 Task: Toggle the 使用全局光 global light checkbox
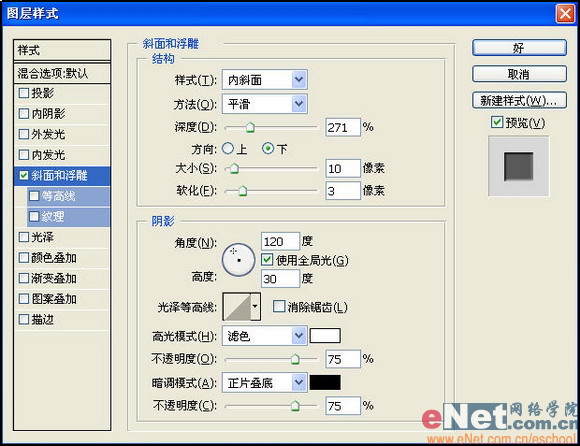coord(267,260)
